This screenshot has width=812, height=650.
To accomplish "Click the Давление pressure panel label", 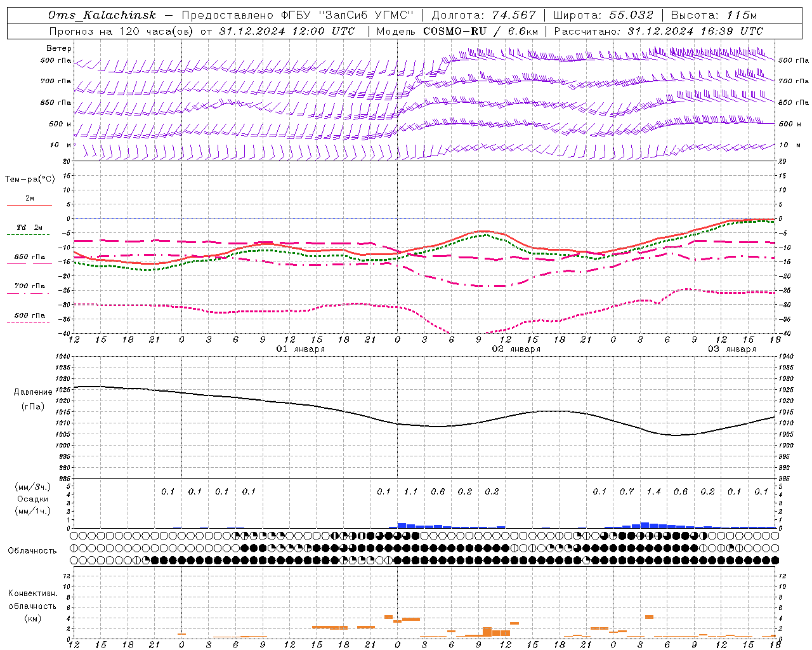I will point(32,392).
